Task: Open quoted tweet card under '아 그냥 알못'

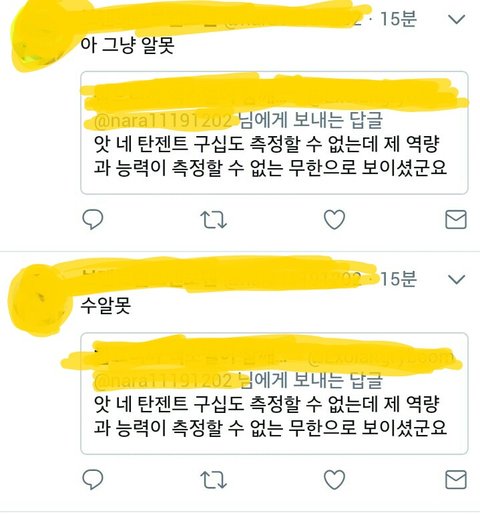Action: (274, 133)
